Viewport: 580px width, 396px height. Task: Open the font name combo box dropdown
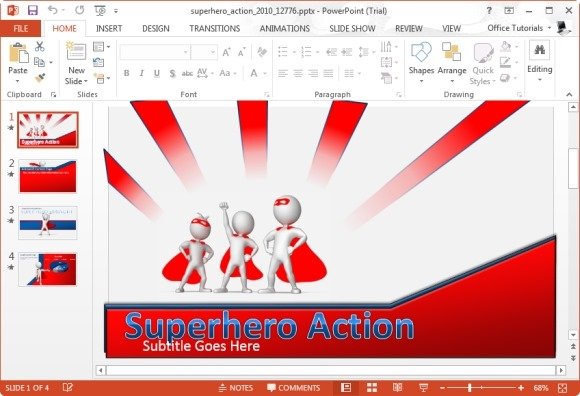pos(185,53)
